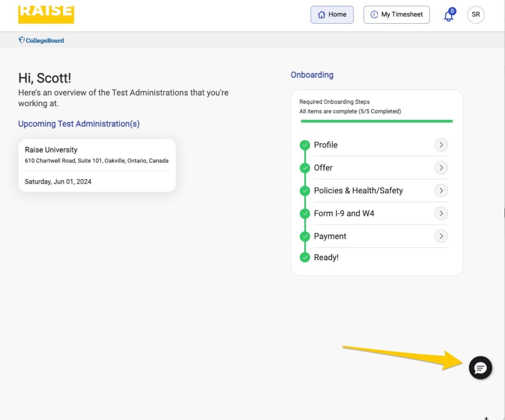505x420 pixels.
Task: Open the SR user avatar menu
Action: point(475,15)
